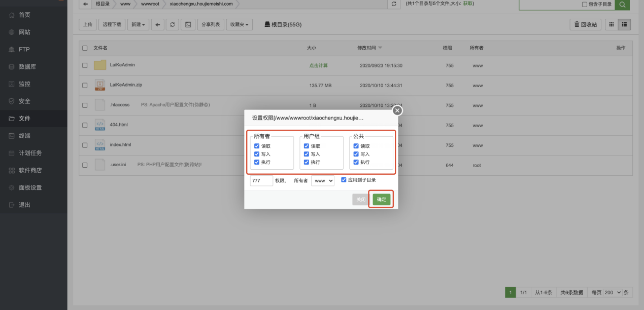Open the terminal icon button in toolbar
This screenshot has height=310, width=644.
pyautogui.click(x=188, y=25)
